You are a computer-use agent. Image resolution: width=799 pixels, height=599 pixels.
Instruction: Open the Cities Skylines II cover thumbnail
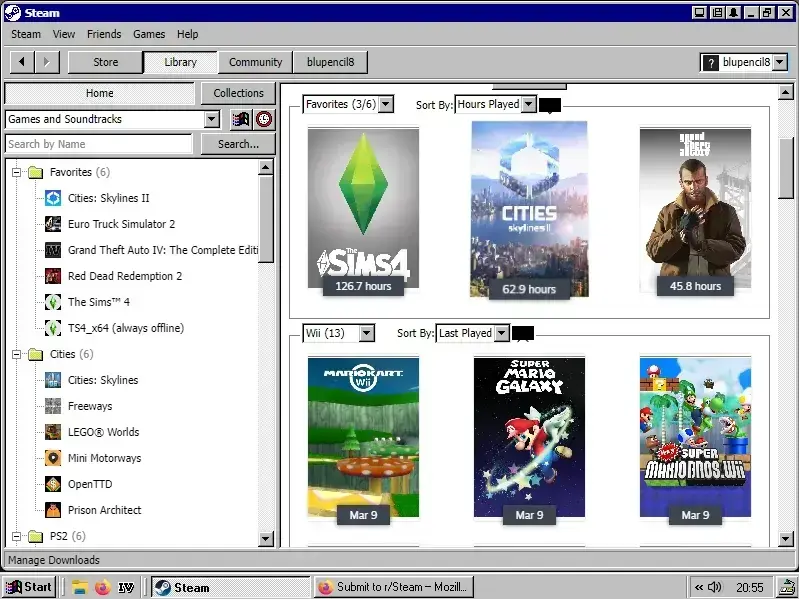click(529, 209)
